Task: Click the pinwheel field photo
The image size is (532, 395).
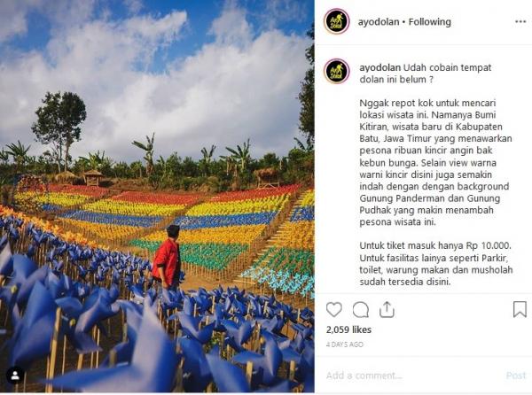Action: tap(157, 197)
